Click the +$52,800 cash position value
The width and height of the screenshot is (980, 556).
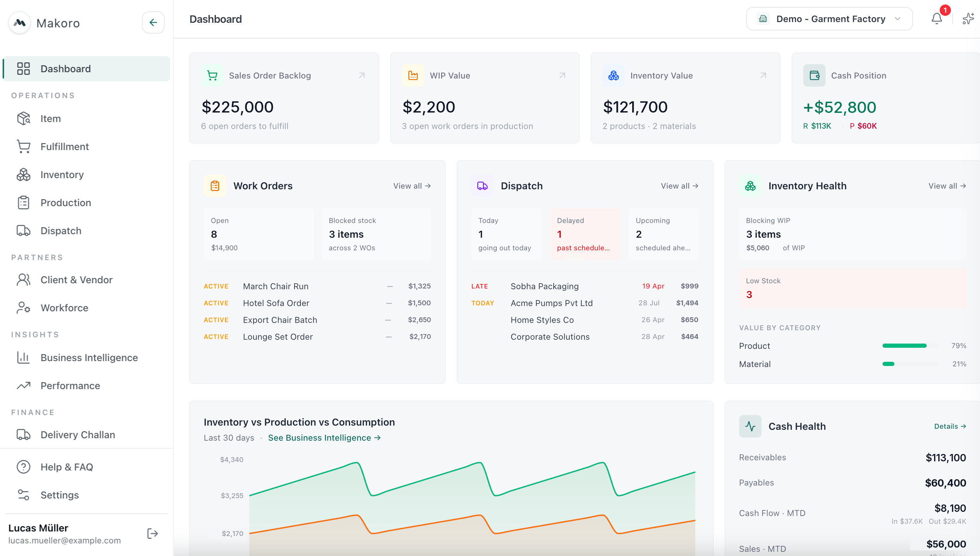[839, 107]
